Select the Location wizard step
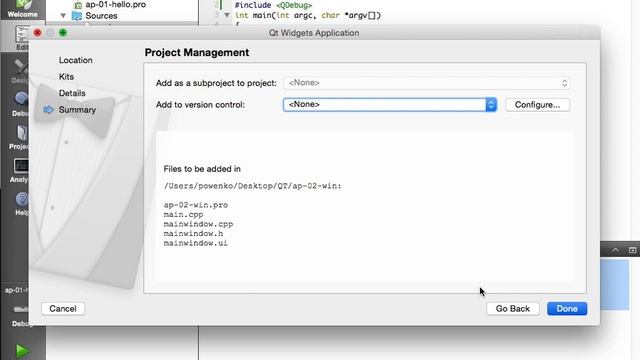640x360 pixels. pyautogui.click(x=76, y=60)
